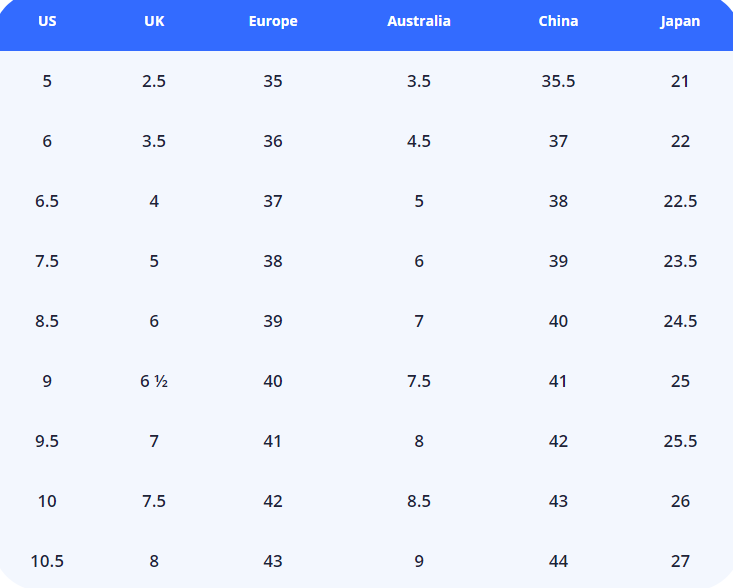
Task: Click the US size 10.5 cell
Action: 47,561
